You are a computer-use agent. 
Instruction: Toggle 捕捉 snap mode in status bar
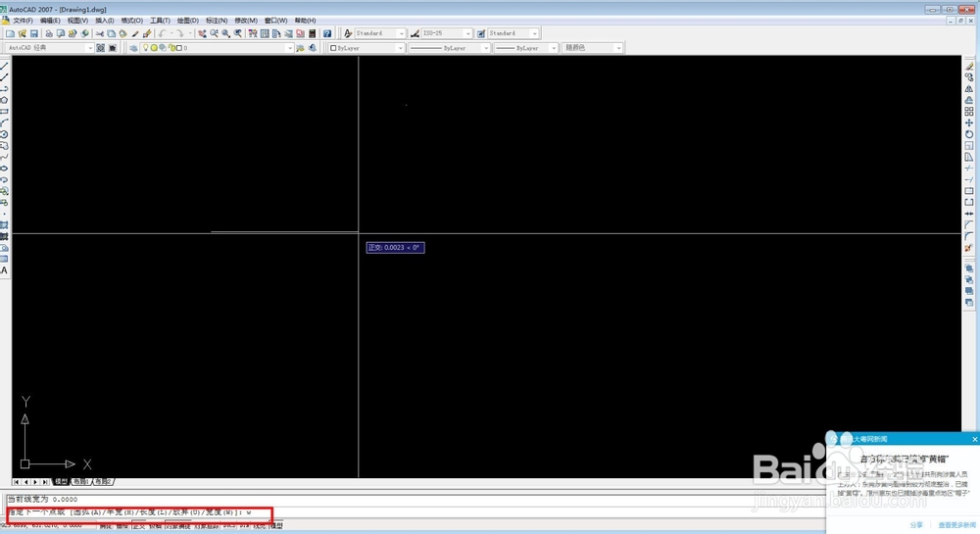(104, 526)
